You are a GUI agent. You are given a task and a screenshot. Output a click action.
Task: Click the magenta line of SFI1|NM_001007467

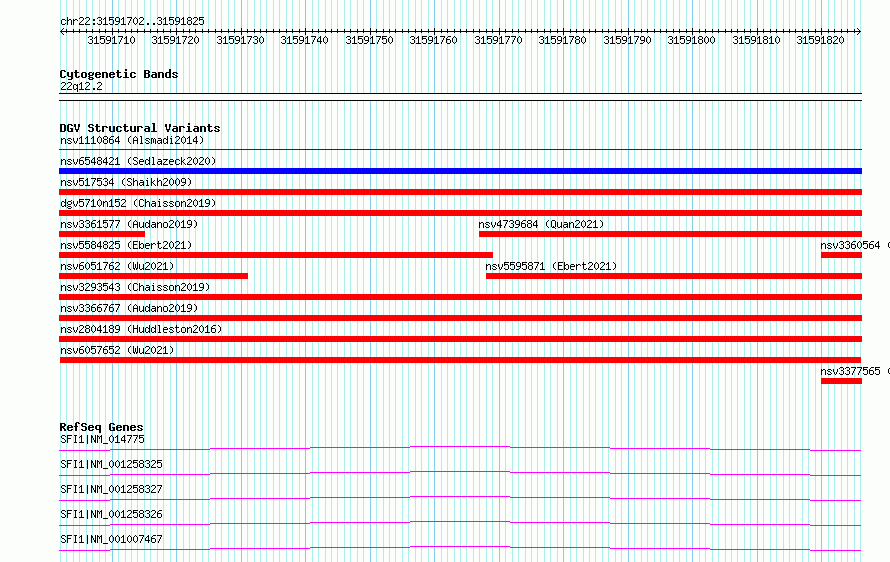[x=460, y=547]
